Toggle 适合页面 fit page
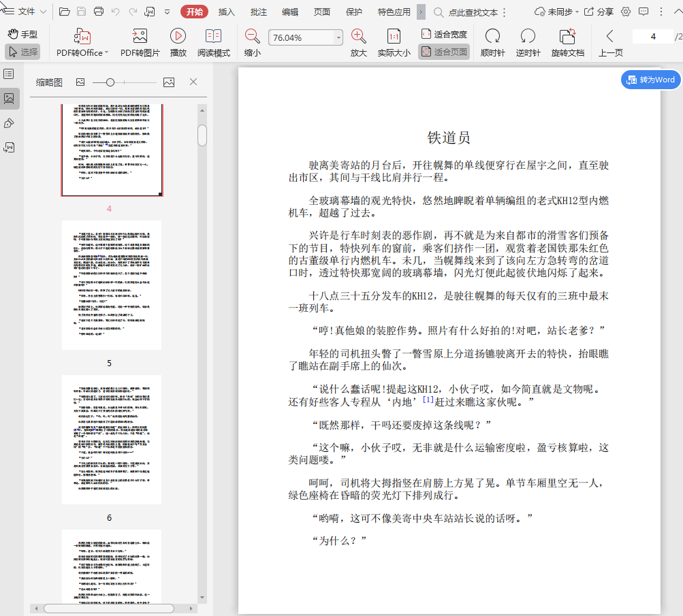 click(444, 52)
